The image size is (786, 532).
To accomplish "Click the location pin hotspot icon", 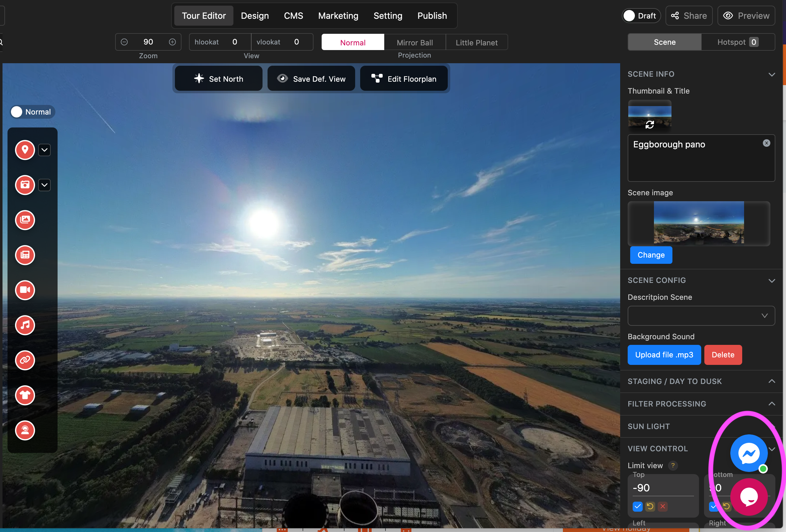I will pyautogui.click(x=25, y=150).
